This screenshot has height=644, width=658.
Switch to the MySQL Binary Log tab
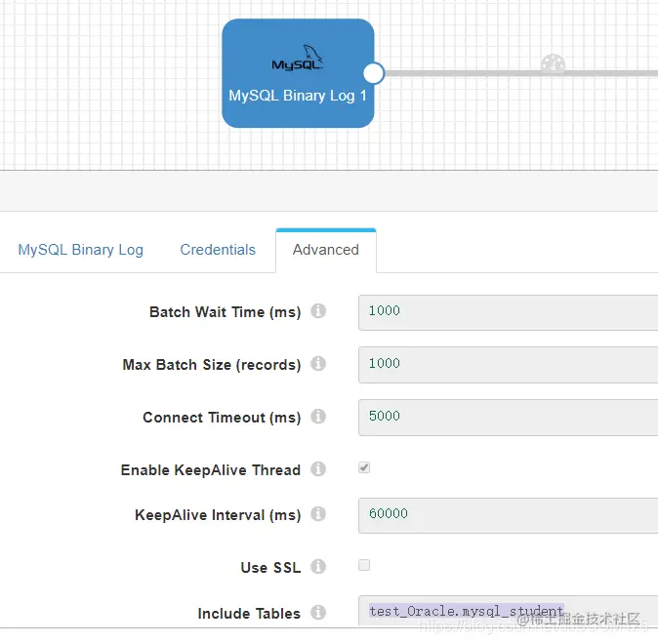coord(81,250)
